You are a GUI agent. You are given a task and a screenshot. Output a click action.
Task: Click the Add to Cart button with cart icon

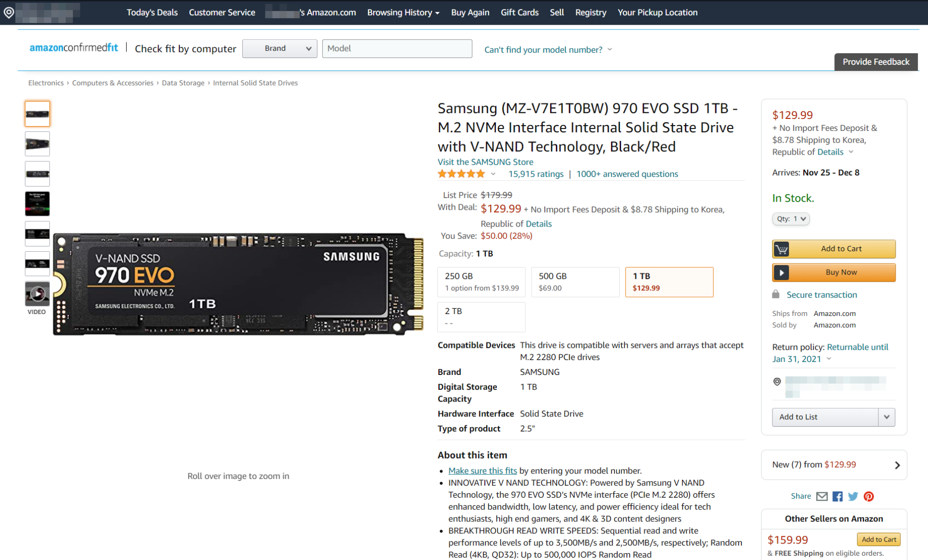(833, 249)
